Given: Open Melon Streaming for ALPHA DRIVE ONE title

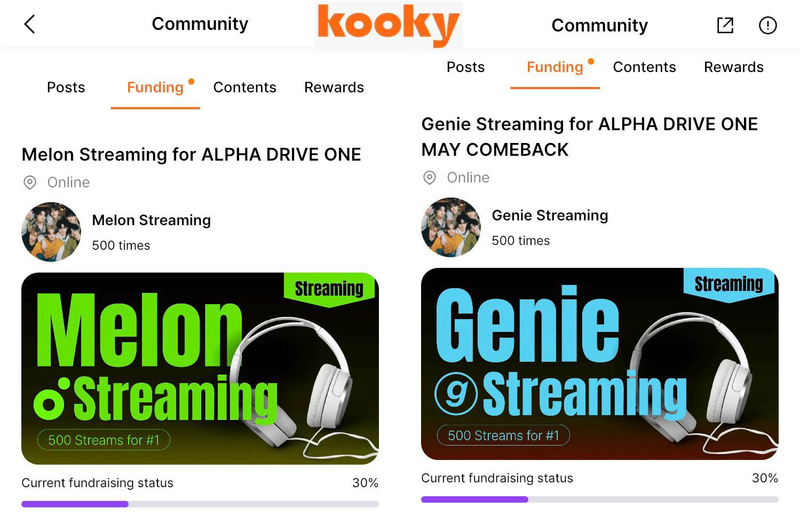Looking at the screenshot, I should (x=191, y=155).
